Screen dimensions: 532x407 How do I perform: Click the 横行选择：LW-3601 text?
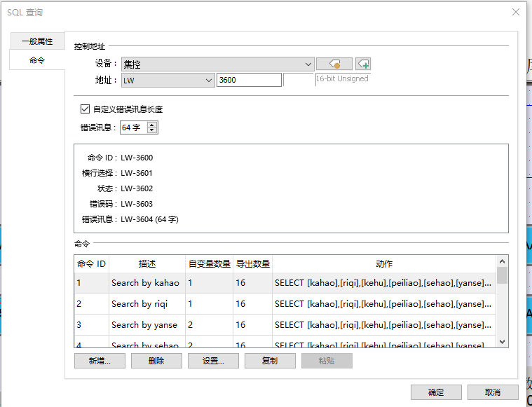117,173
